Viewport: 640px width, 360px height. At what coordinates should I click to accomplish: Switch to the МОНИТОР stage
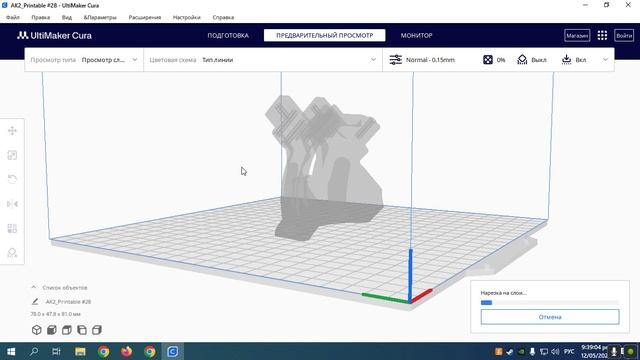pyautogui.click(x=416, y=36)
